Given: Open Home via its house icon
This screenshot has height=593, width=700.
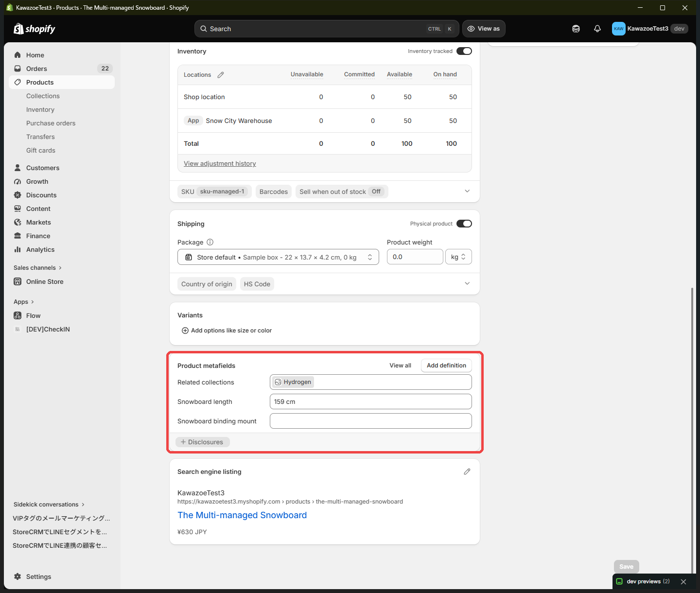Looking at the screenshot, I should click(x=17, y=55).
